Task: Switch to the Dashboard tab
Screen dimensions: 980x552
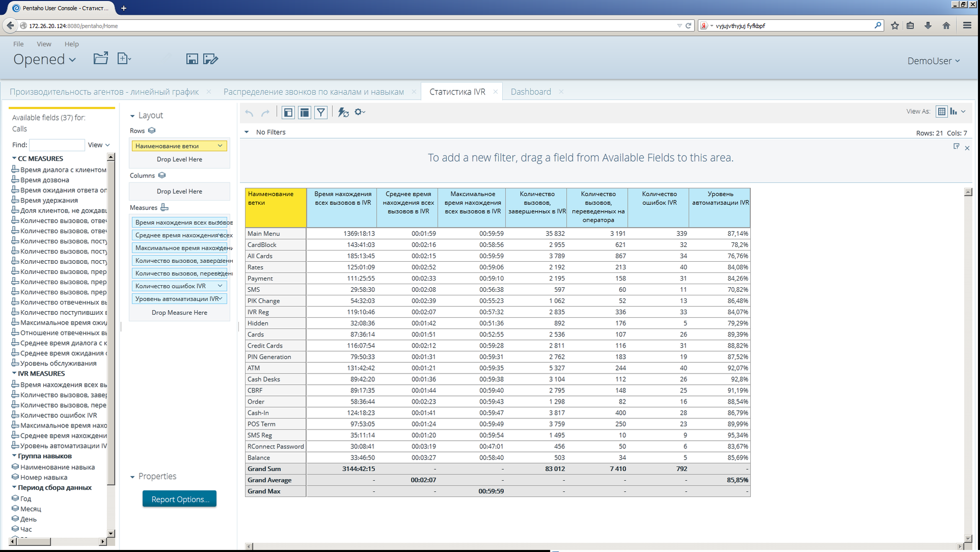Action: 530,92
